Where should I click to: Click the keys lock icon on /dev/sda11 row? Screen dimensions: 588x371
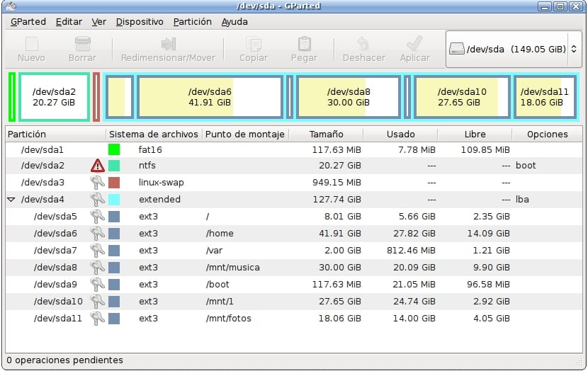pos(97,319)
